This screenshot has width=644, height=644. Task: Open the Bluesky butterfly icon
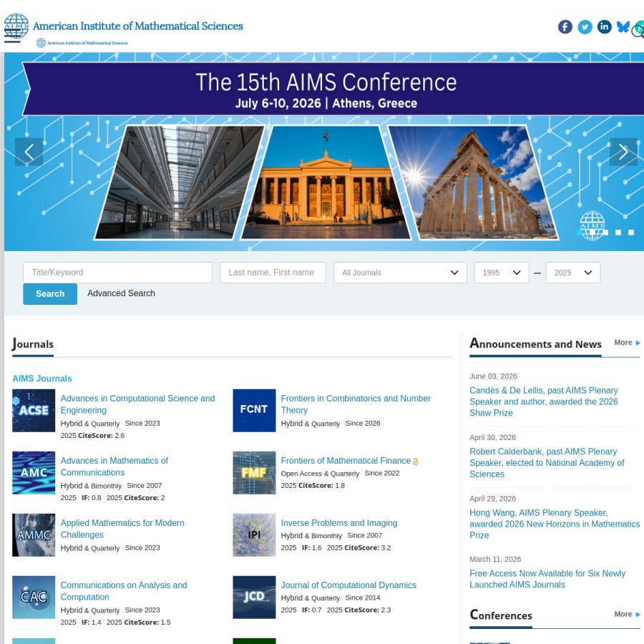pyautogui.click(x=623, y=27)
